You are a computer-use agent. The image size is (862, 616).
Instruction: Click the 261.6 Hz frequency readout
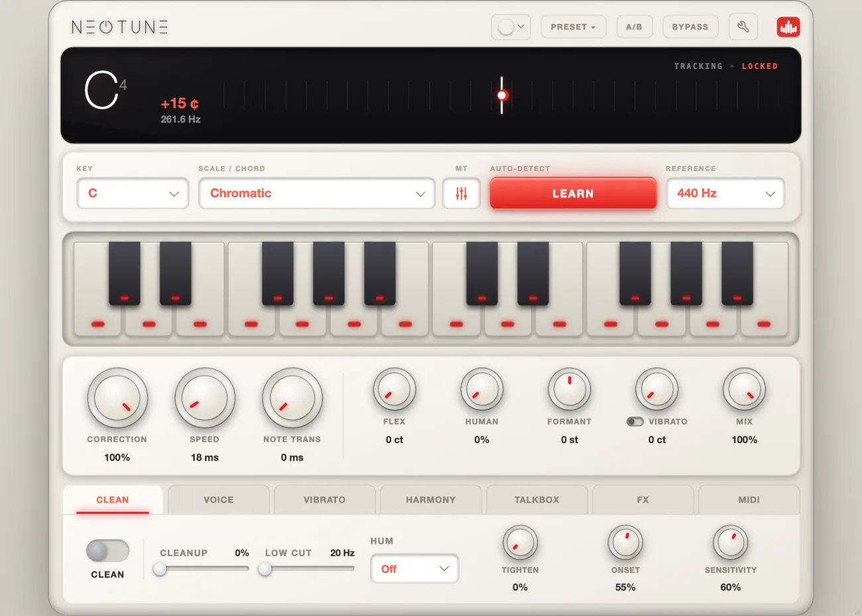(x=180, y=119)
